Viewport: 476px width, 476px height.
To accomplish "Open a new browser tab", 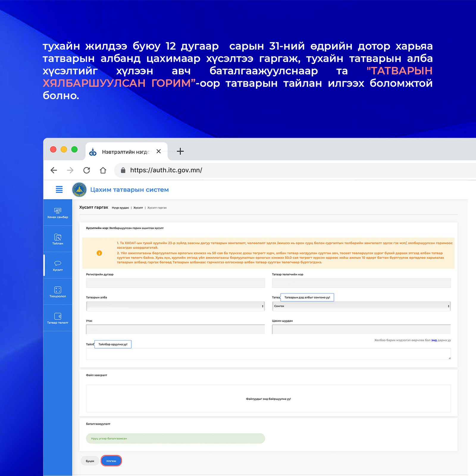I will click(x=180, y=151).
